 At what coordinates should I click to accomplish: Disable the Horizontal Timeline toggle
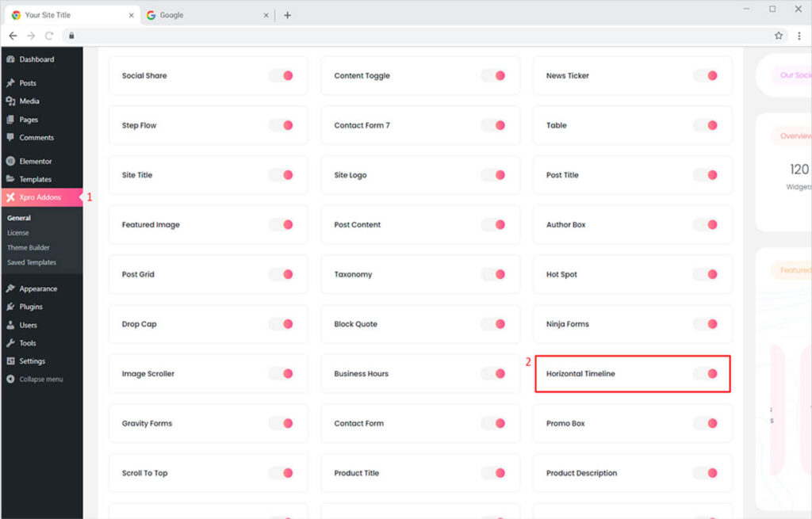(x=705, y=374)
